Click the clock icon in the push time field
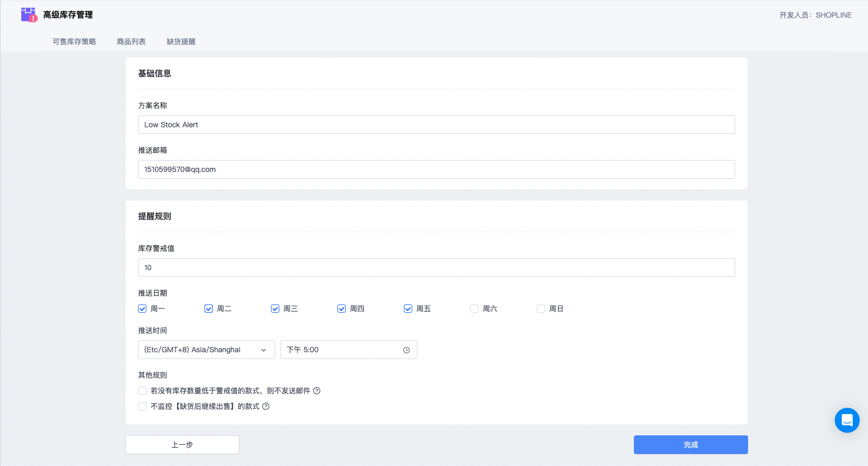Screen dimensions: 868x466 406,350
